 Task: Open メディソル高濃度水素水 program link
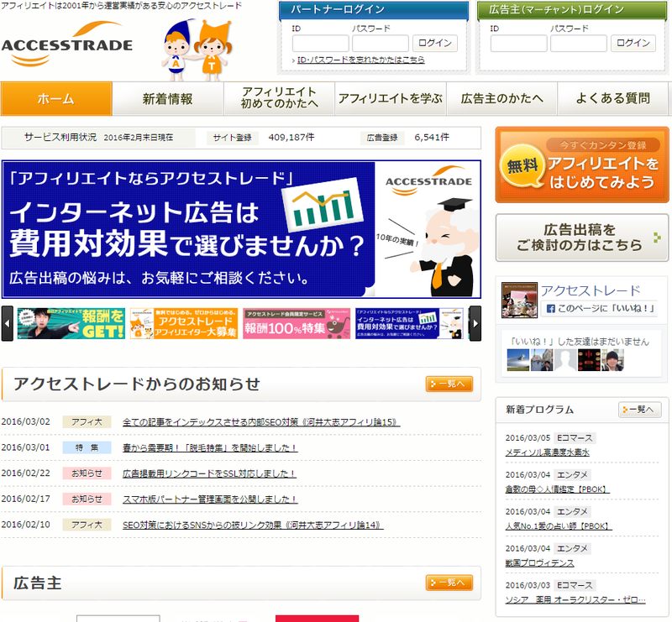pyautogui.click(x=548, y=452)
